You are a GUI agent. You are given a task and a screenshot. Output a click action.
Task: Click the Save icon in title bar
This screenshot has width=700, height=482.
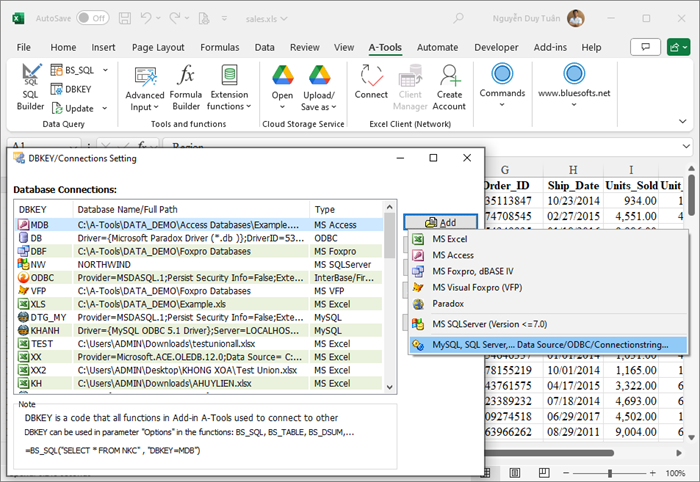point(125,18)
